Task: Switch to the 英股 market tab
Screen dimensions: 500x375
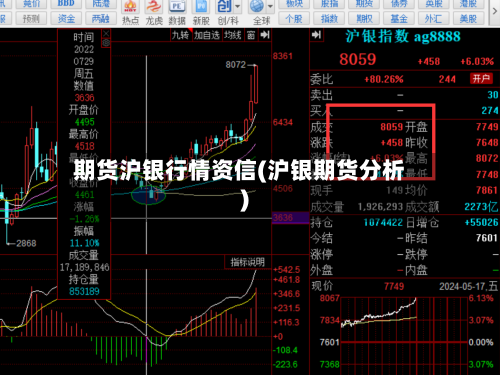Action: (433, 4)
